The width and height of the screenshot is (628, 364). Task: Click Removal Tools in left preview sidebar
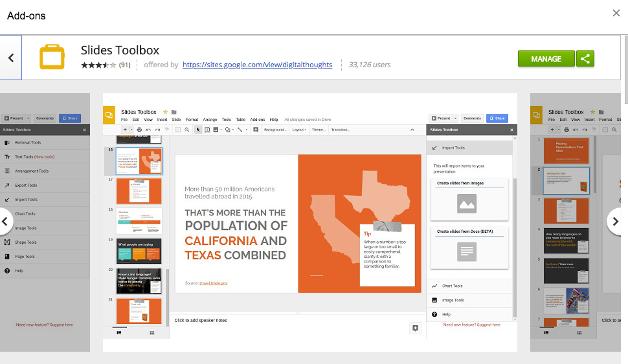pyautogui.click(x=45, y=143)
